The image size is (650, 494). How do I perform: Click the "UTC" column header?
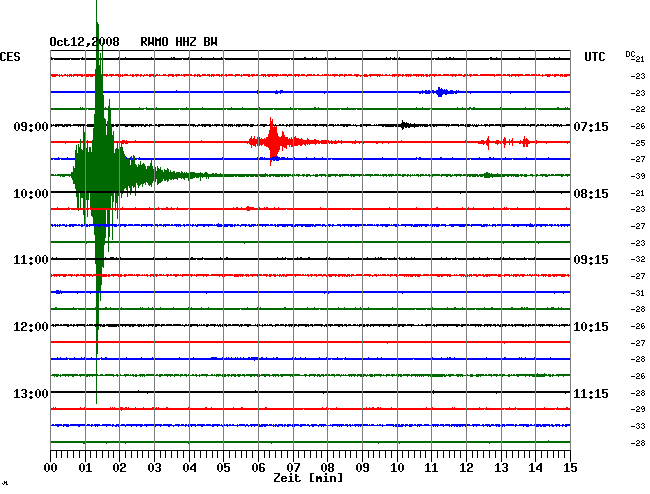(x=594, y=57)
